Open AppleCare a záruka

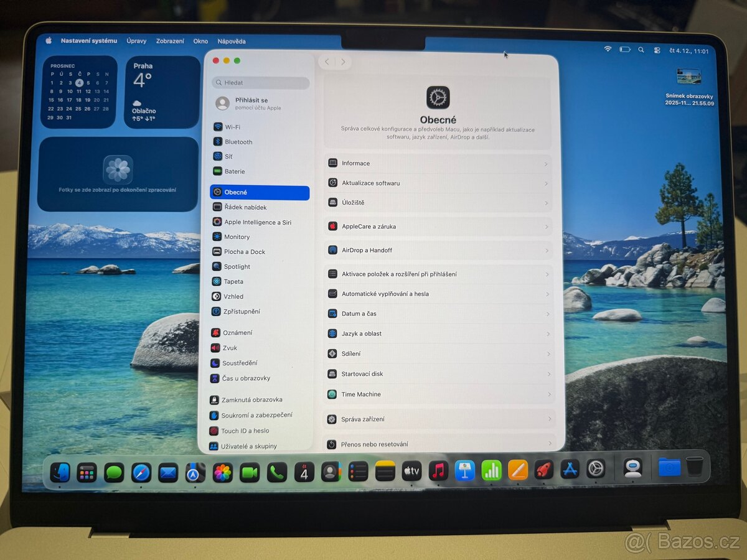click(x=437, y=226)
